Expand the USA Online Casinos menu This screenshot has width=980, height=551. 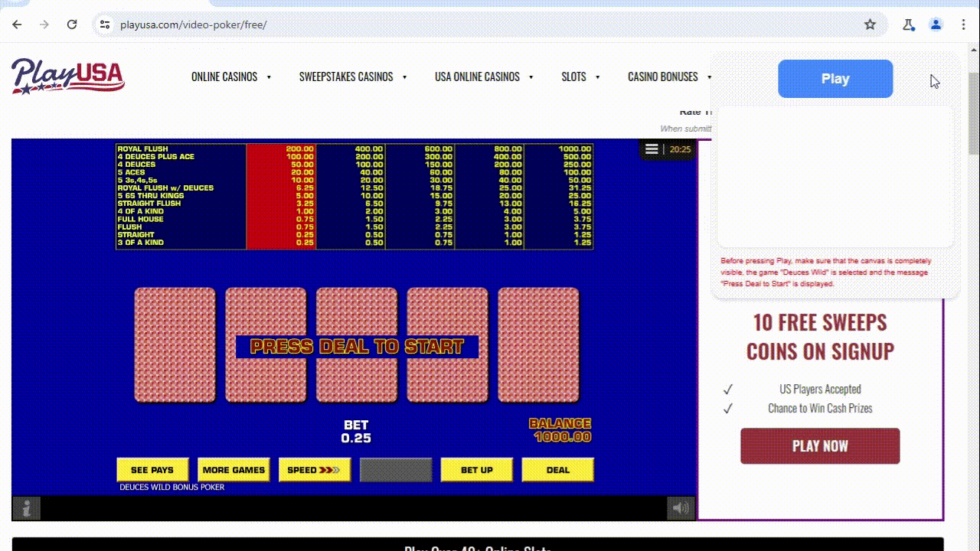pos(484,77)
